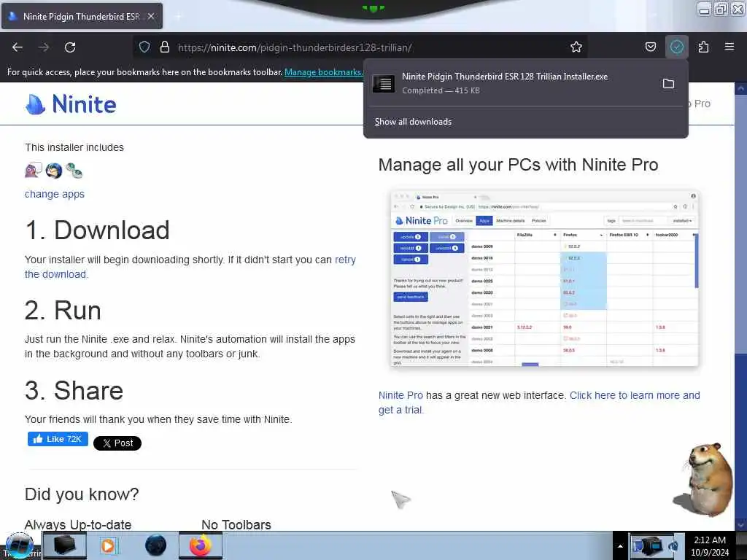Click the change apps link
747x560 pixels.
[x=55, y=194]
